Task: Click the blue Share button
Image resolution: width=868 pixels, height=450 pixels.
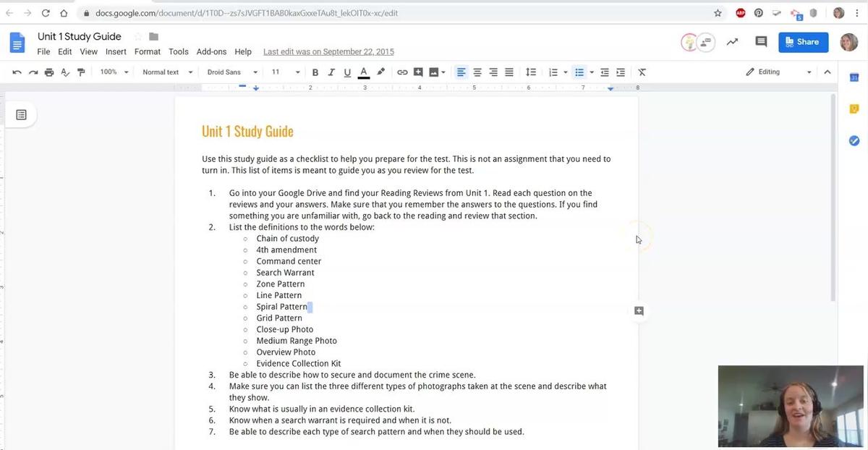Action: coord(803,42)
